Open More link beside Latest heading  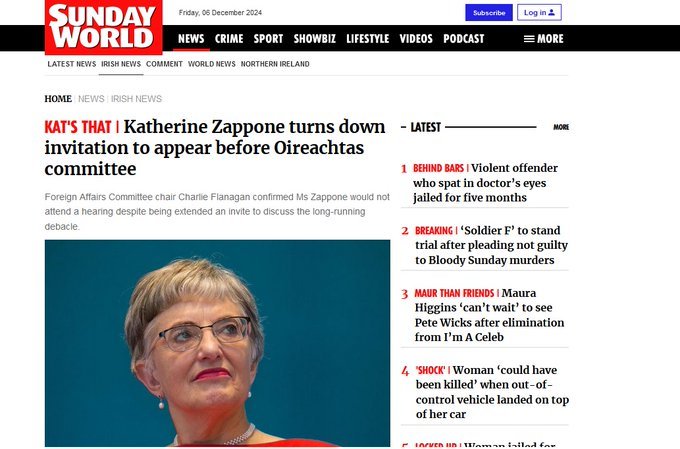point(561,127)
